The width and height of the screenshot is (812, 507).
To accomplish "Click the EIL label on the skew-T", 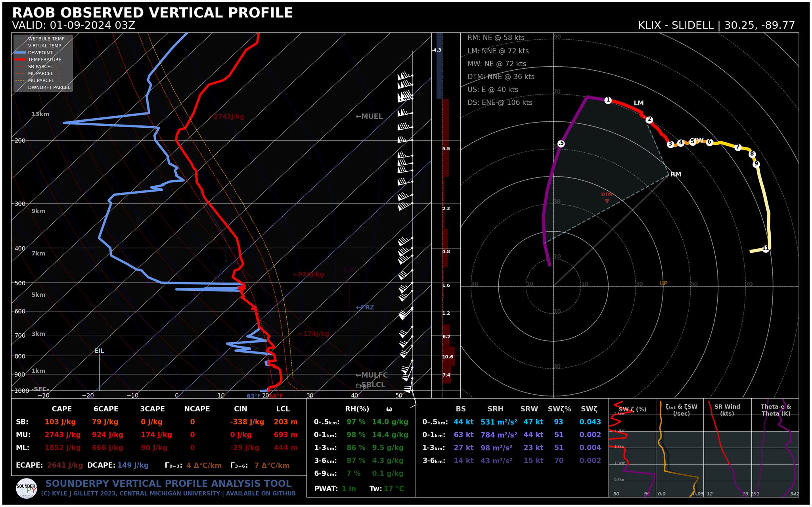I will [99, 351].
